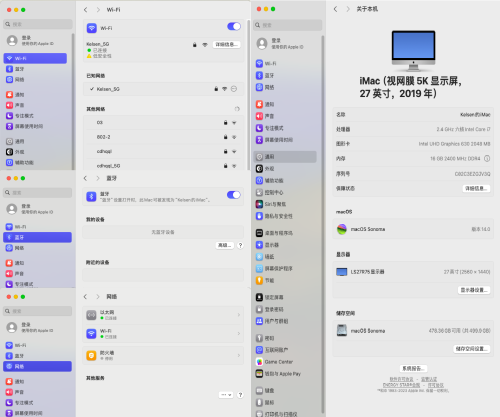This screenshot has height=417, width=500.
Task: Click the help button in 蓝牙 window
Action: (240, 245)
